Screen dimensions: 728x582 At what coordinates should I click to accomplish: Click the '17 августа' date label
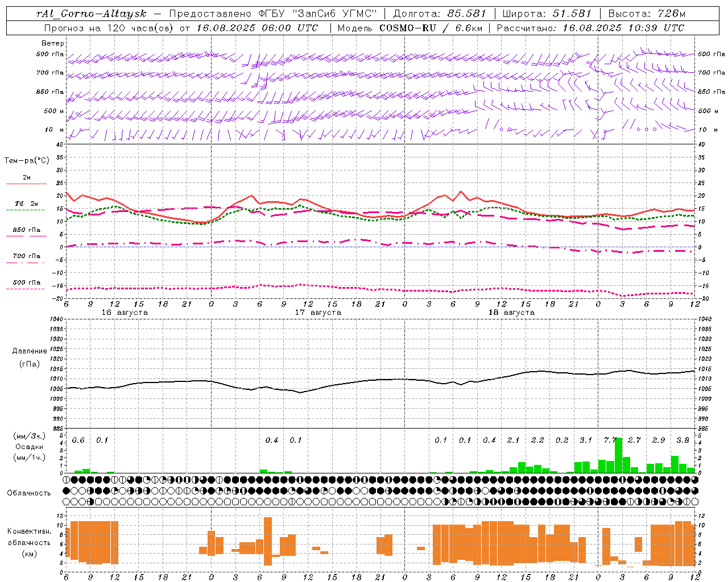coord(318,313)
